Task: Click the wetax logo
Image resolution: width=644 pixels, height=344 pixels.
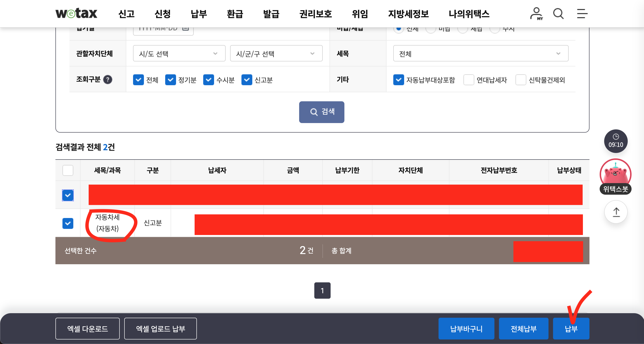Action: click(76, 13)
